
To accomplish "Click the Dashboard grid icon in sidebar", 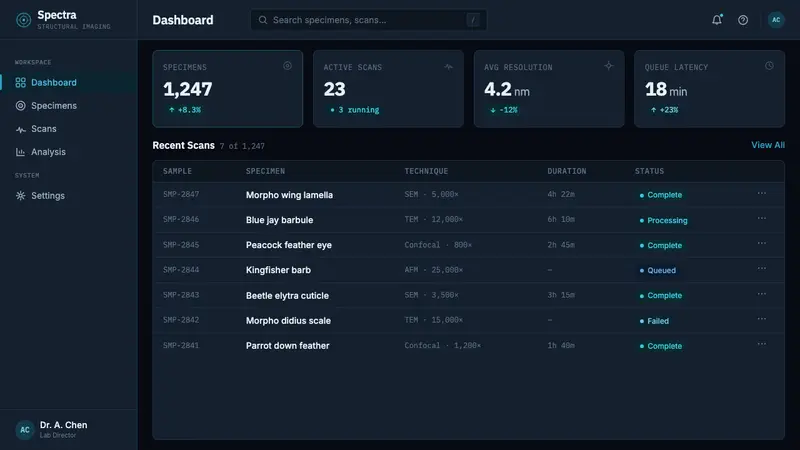I will (20, 83).
